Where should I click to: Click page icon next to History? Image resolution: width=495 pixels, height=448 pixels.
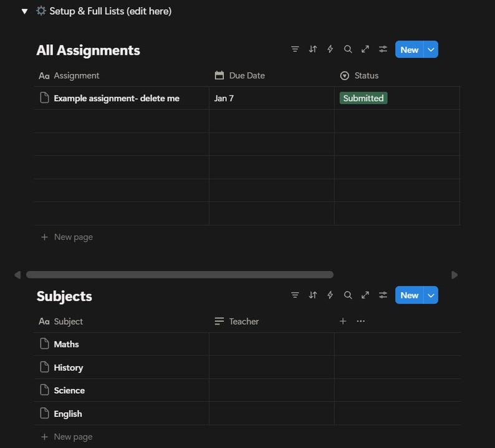pos(44,367)
